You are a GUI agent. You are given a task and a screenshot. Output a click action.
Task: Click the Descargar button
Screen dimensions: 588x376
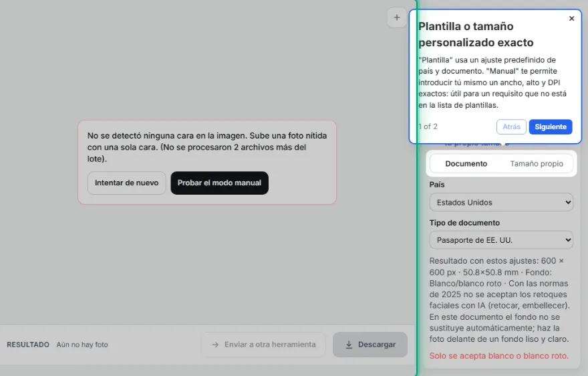370,345
